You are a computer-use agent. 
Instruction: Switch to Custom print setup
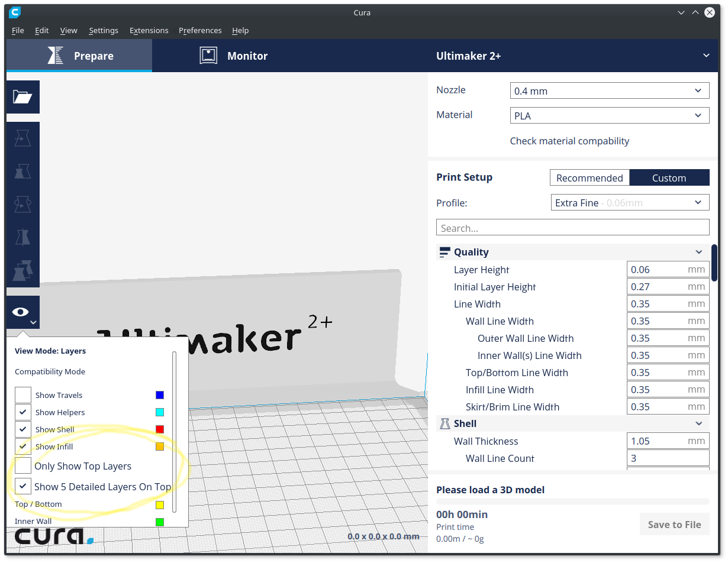[669, 177]
